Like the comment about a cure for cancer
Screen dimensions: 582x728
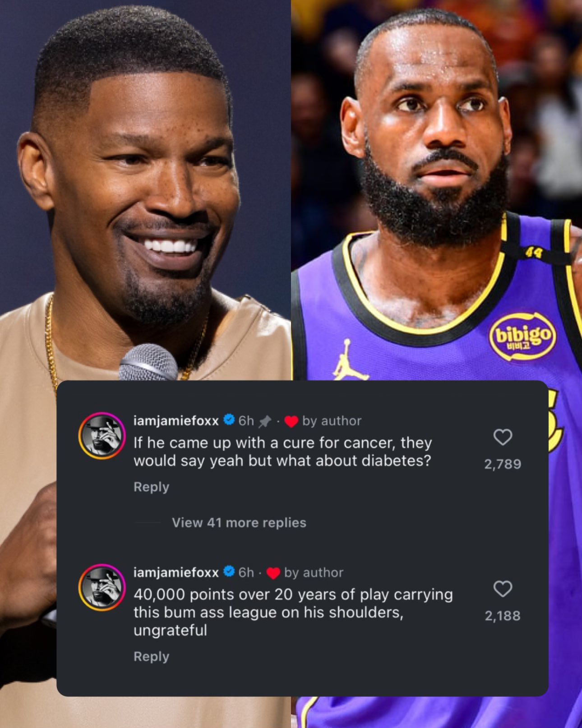(503, 437)
